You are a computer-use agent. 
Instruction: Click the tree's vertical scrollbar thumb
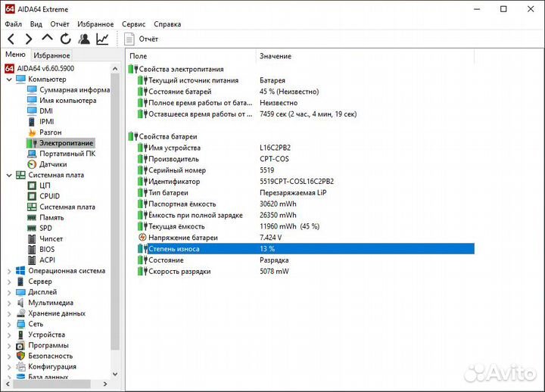(x=115, y=211)
